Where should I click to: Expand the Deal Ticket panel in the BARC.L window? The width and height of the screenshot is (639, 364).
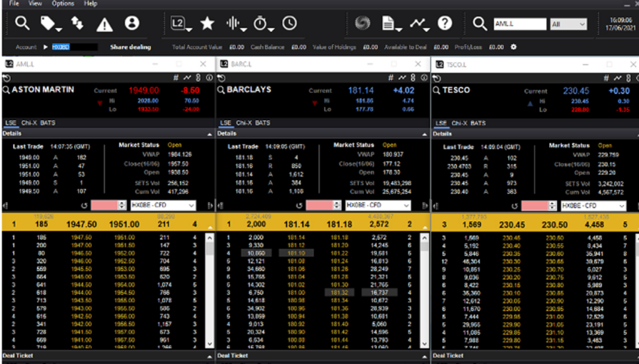(424, 357)
